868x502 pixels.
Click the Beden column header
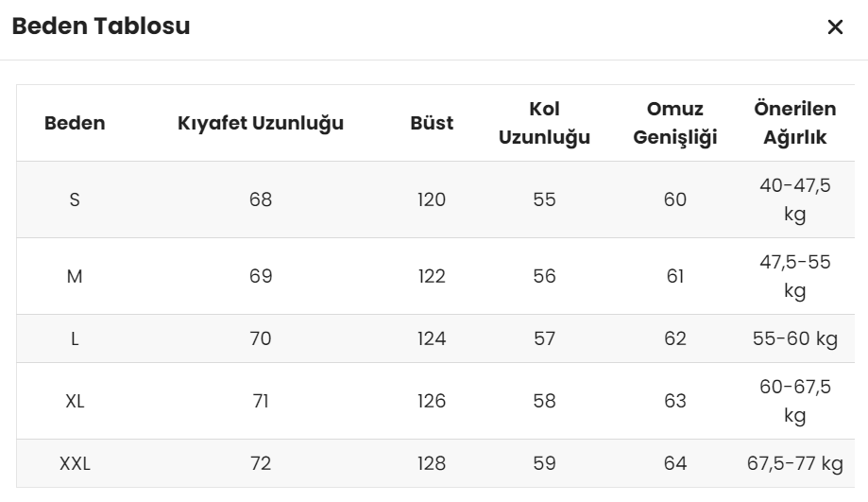[75, 123]
